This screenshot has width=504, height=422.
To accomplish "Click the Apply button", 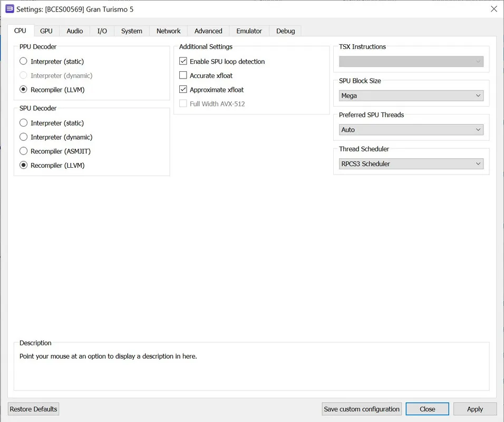I will click(x=475, y=409).
